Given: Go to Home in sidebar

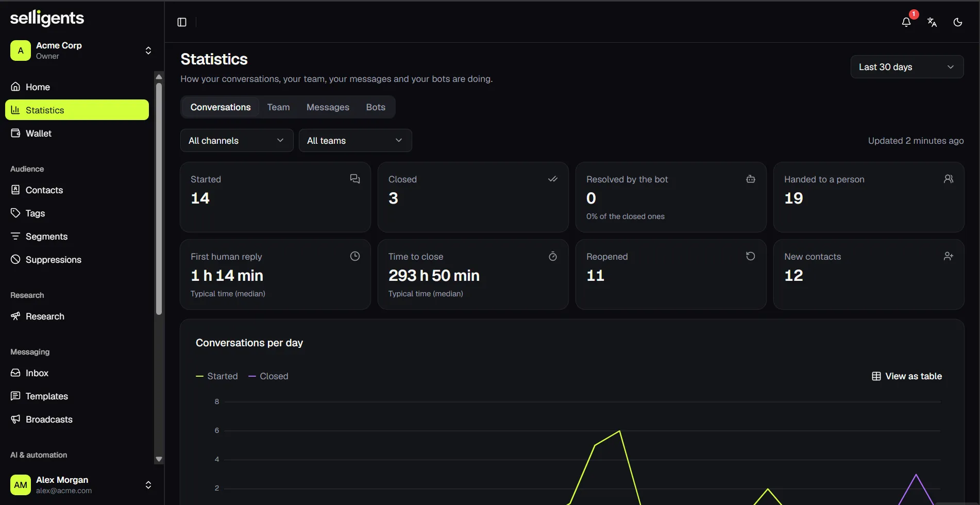Looking at the screenshot, I should pos(77,87).
